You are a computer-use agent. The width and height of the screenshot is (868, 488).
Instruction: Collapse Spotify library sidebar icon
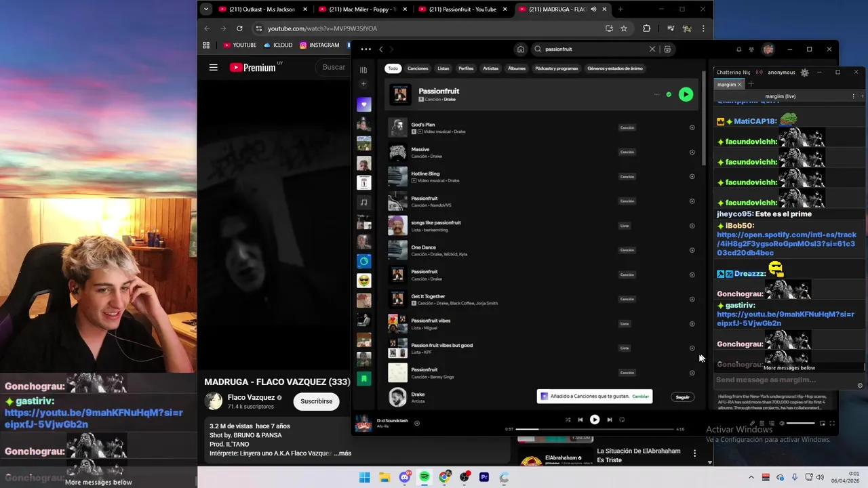click(x=363, y=70)
